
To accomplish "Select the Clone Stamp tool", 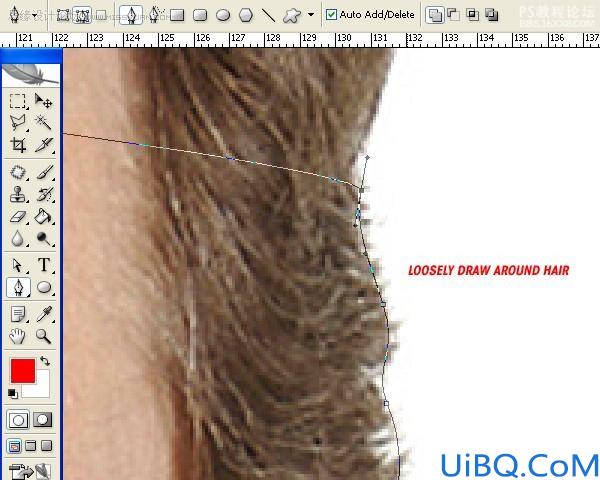I will coord(18,194).
